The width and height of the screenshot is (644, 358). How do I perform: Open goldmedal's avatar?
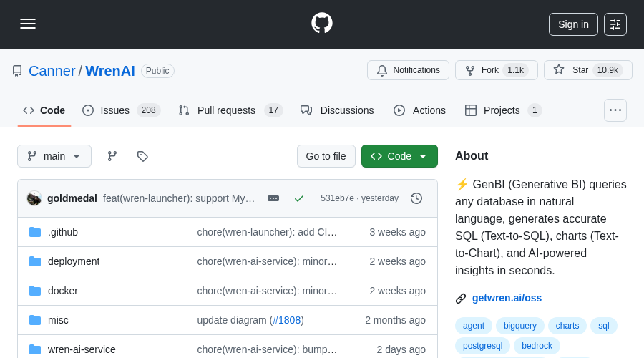point(34,198)
